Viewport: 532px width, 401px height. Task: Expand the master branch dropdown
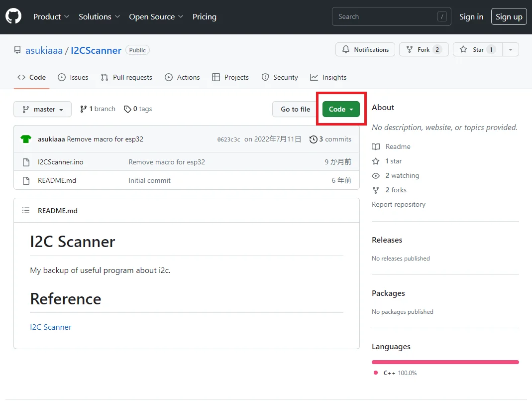pyautogui.click(x=42, y=109)
